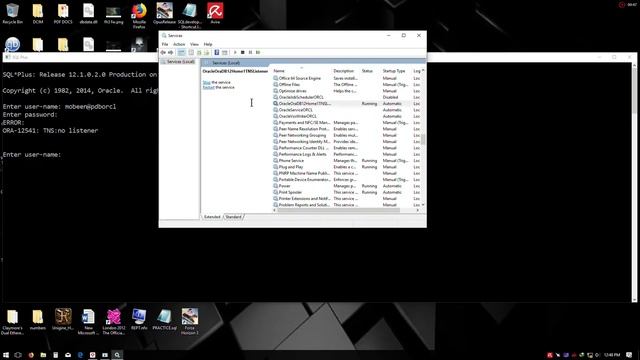This screenshot has height=360, width=640.
Task: Switch to the Standard tab
Action: click(x=233, y=217)
